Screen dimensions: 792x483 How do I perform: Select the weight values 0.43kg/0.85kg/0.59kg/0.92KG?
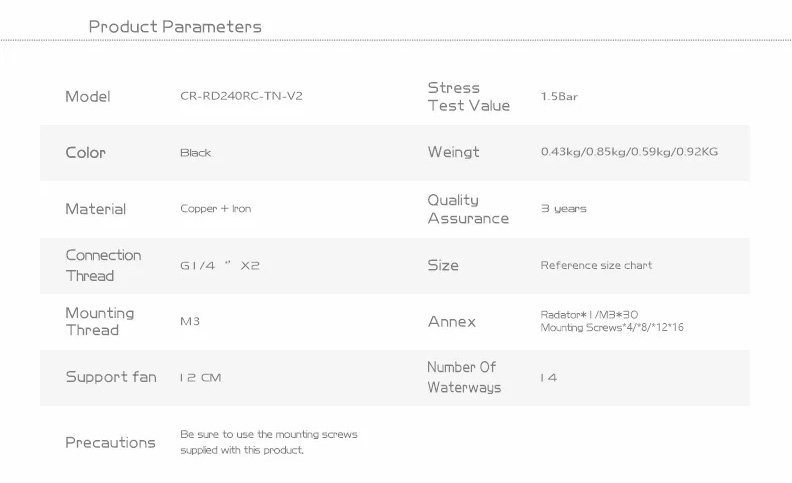[629, 152]
